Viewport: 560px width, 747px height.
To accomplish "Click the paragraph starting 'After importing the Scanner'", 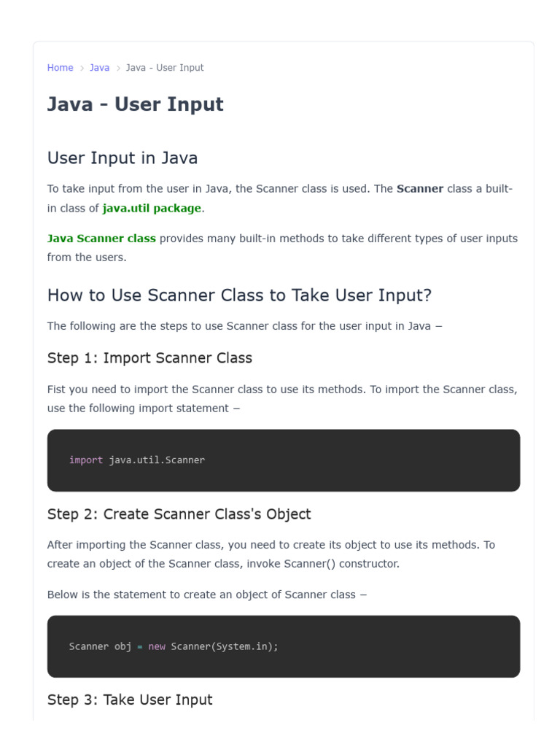I will (271, 554).
